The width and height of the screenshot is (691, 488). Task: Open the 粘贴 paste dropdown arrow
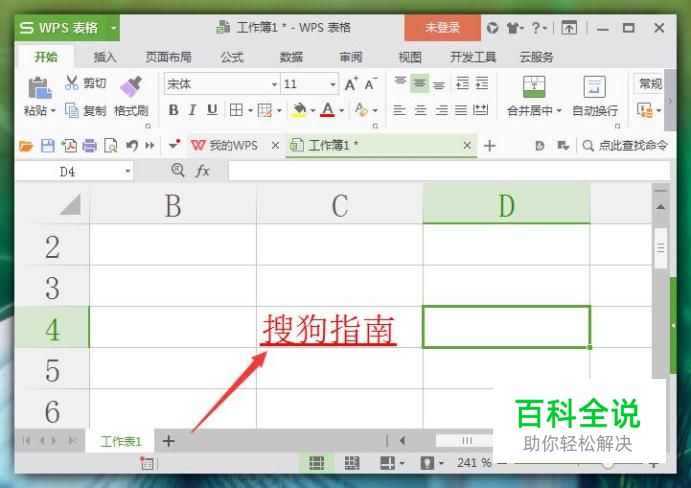coord(53,110)
